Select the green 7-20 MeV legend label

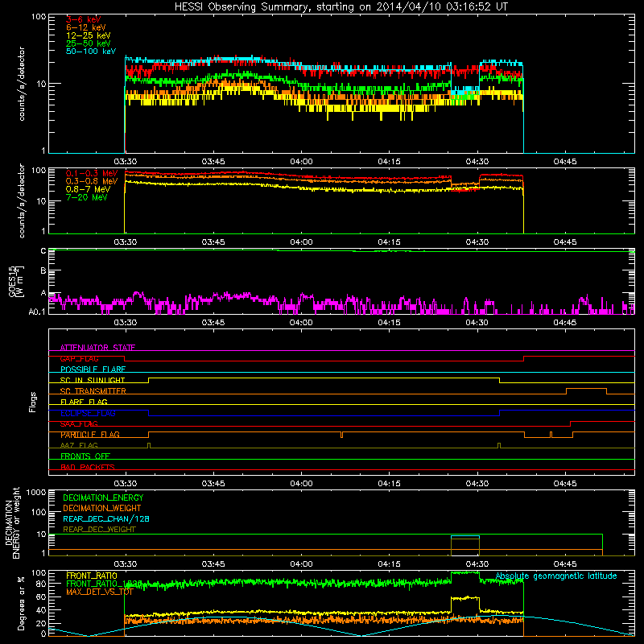click(86, 197)
